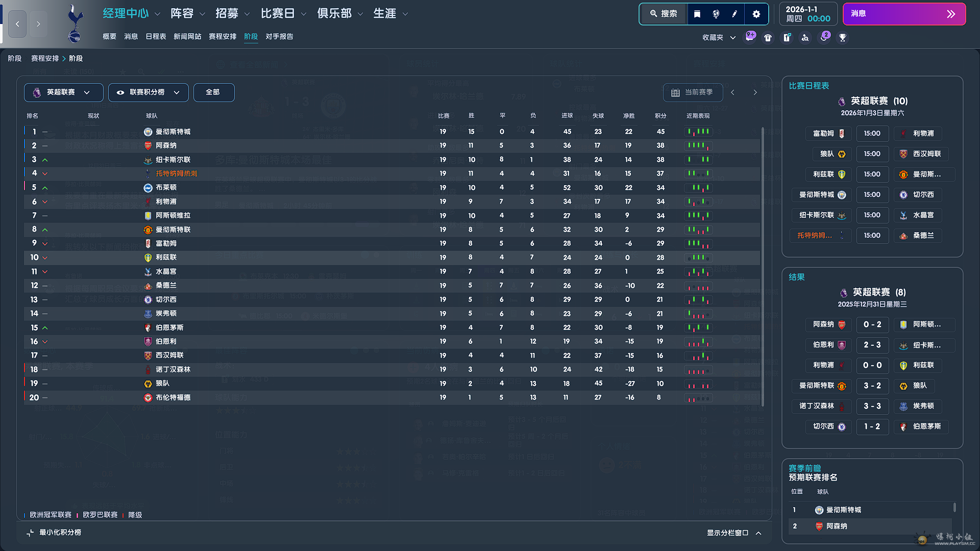Click 当前赛季 season button
This screenshot has width=980, height=551.
tap(693, 93)
